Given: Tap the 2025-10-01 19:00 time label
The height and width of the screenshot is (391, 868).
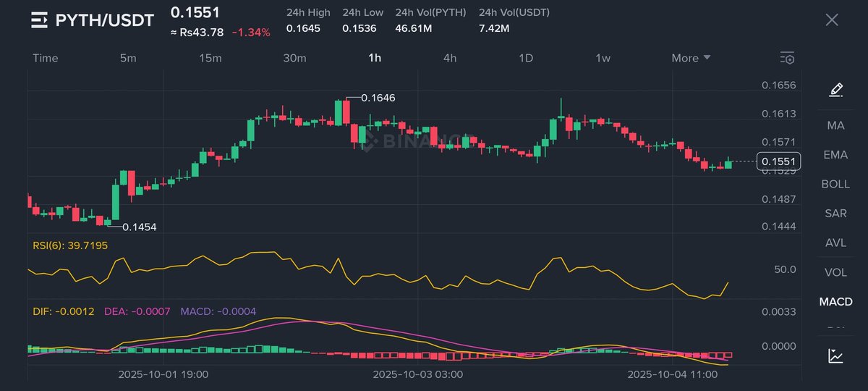Looking at the screenshot, I should click(163, 374).
